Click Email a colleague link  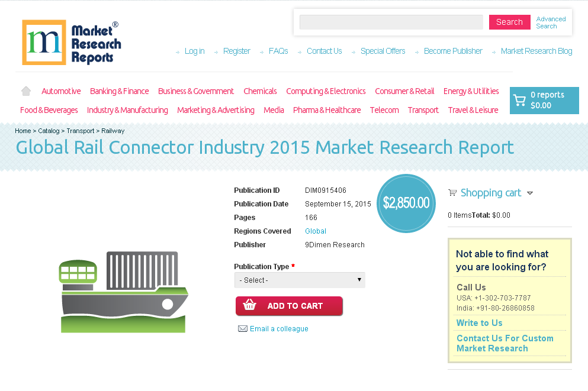coord(279,328)
